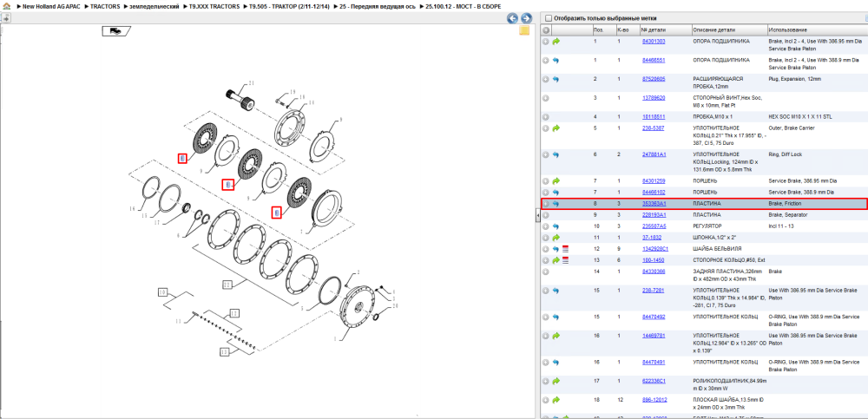This screenshot has width=868, height=419.
Task: Sort by '№ детали' column header
Action: [x=665, y=29]
